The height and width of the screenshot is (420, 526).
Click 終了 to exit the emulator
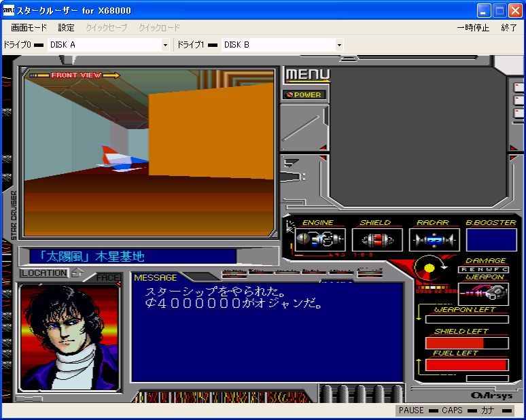509,27
